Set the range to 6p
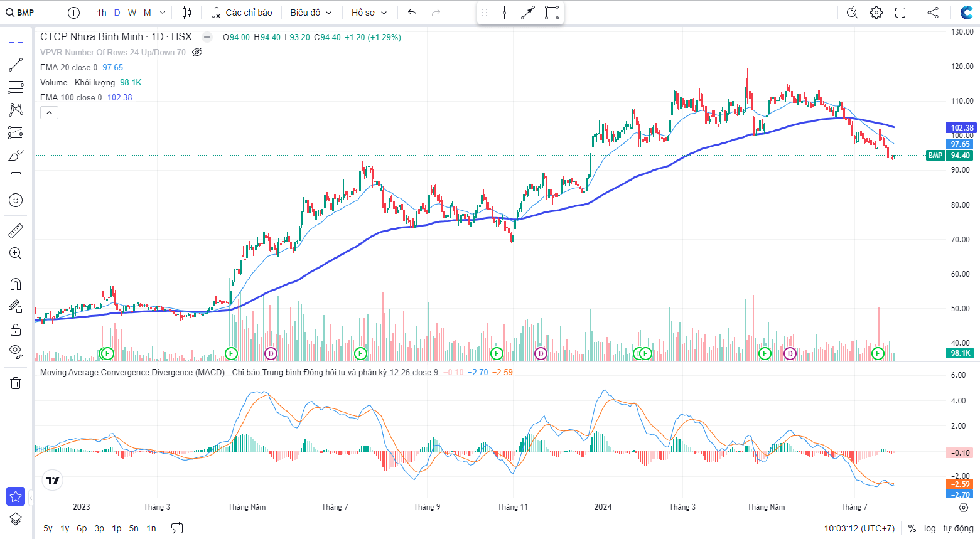 [x=82, y=528]
